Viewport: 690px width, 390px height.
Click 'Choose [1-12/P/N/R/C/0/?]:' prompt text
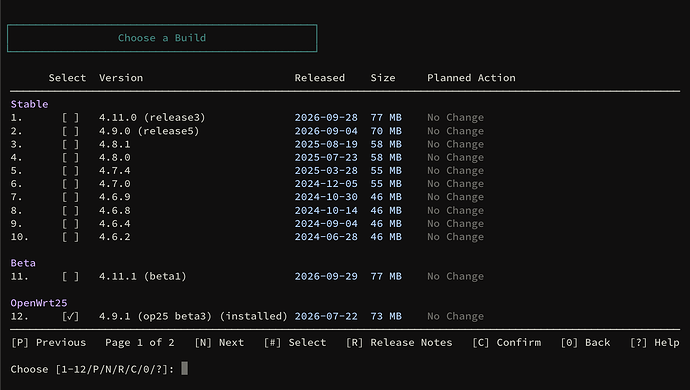pos(92,369)
